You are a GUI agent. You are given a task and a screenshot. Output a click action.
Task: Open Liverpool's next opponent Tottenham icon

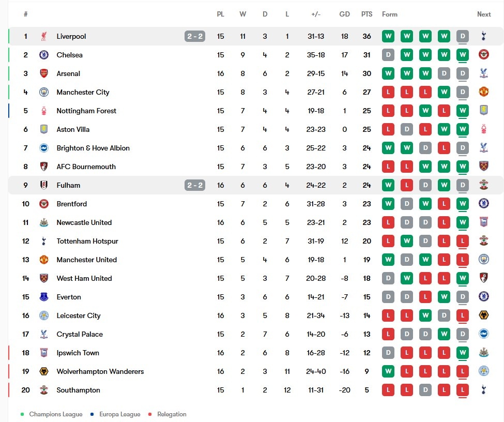[483, 36]
